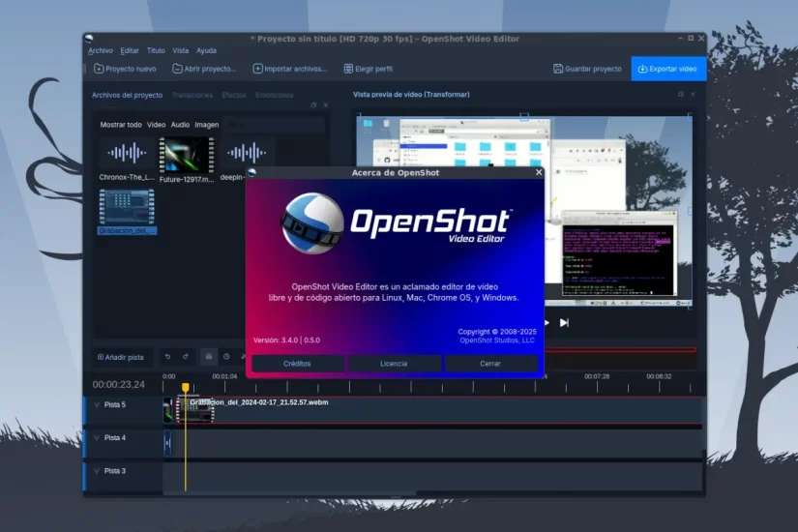This screenshot has width=798, height=532.
Task: Click the OpenShot icon in the main title bar
Action: pyautogui.click(x=90, y=39)
